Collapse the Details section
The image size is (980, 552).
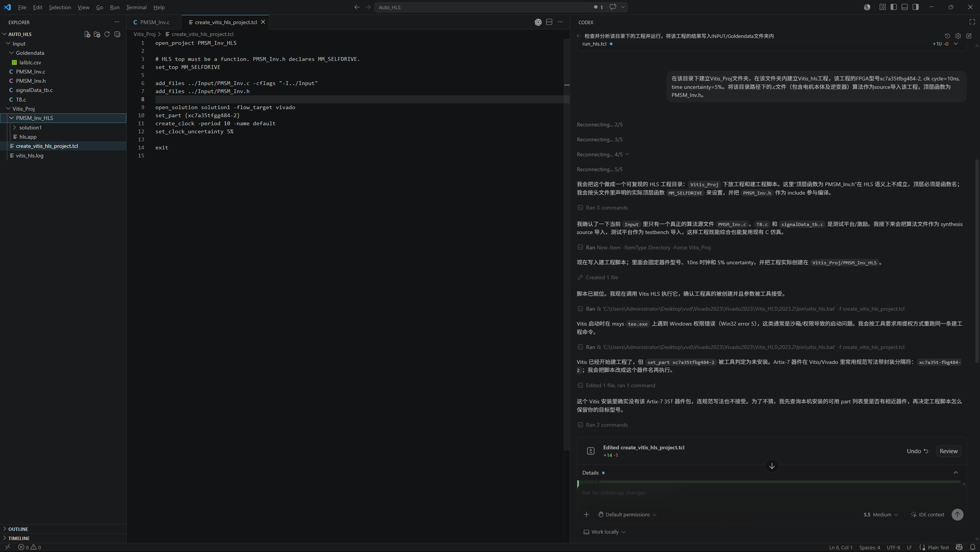coord(955,473)
